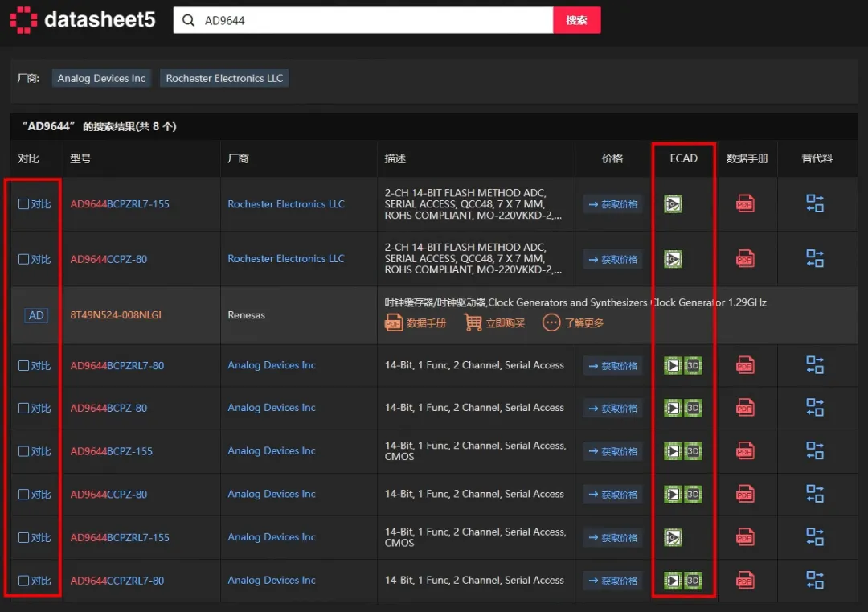Open PDF datasheet for AD9644CCPZRL7-80
The width and height of the screenshot is (868, 612).
tap(745, 581)
